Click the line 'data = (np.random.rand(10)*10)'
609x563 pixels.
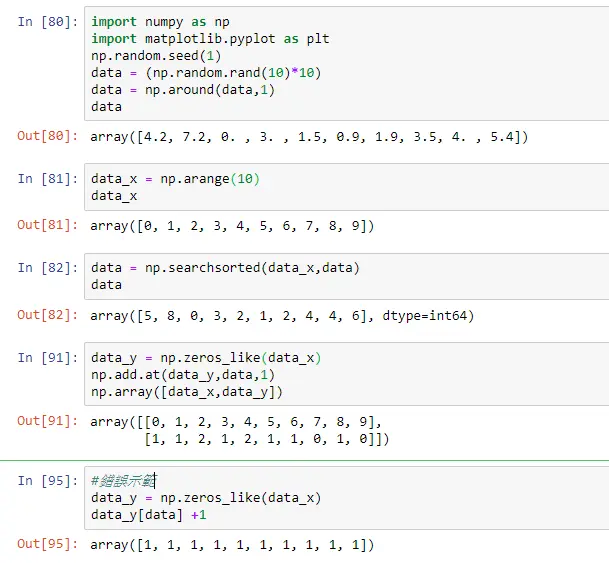[206, 73]
